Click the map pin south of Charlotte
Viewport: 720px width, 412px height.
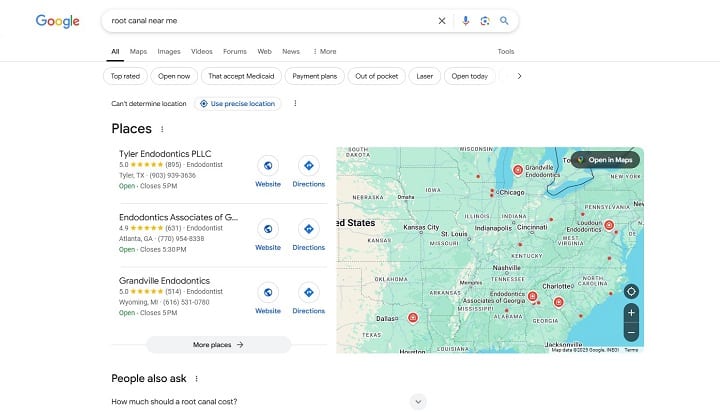(x=558, y=302)
